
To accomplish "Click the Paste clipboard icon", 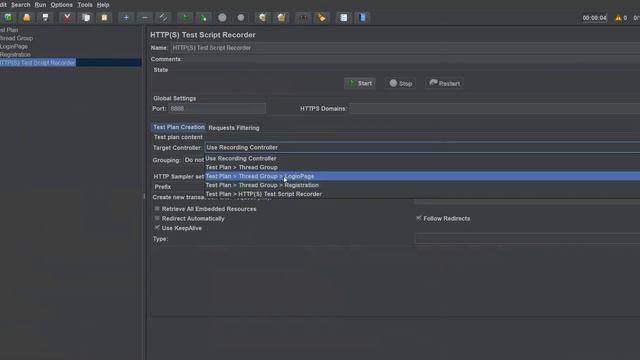I will [104, 18].
